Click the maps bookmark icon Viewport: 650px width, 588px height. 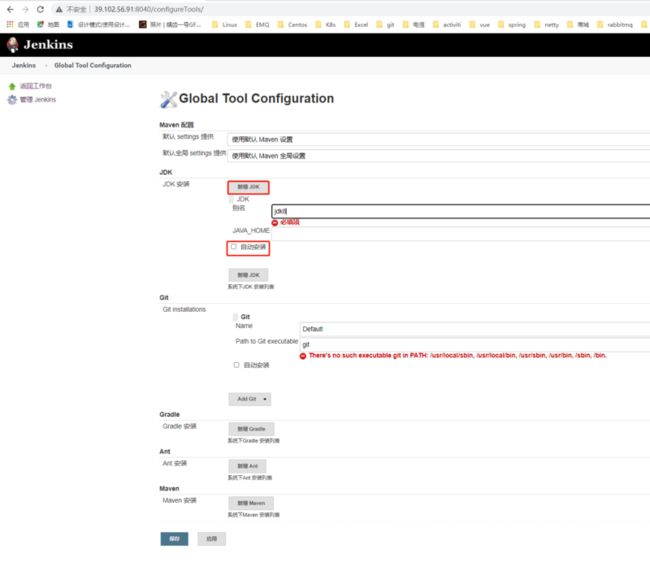[41, 24]
